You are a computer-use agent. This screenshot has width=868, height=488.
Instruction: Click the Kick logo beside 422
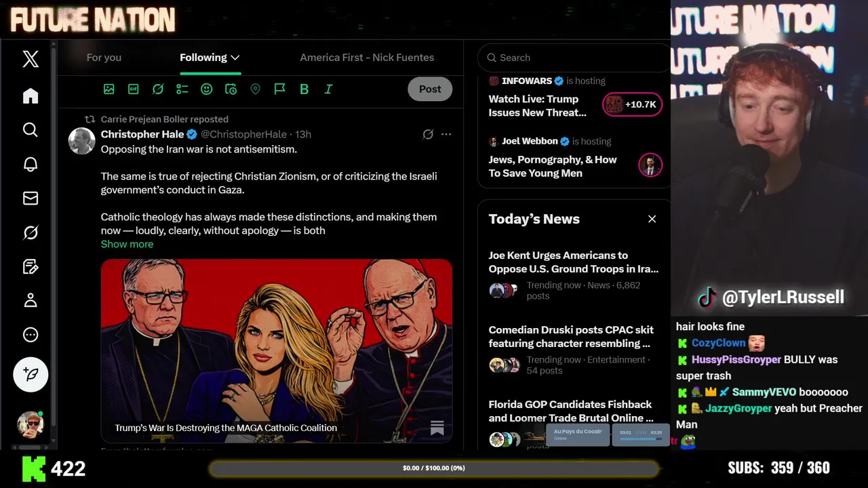tap(34, 468)
